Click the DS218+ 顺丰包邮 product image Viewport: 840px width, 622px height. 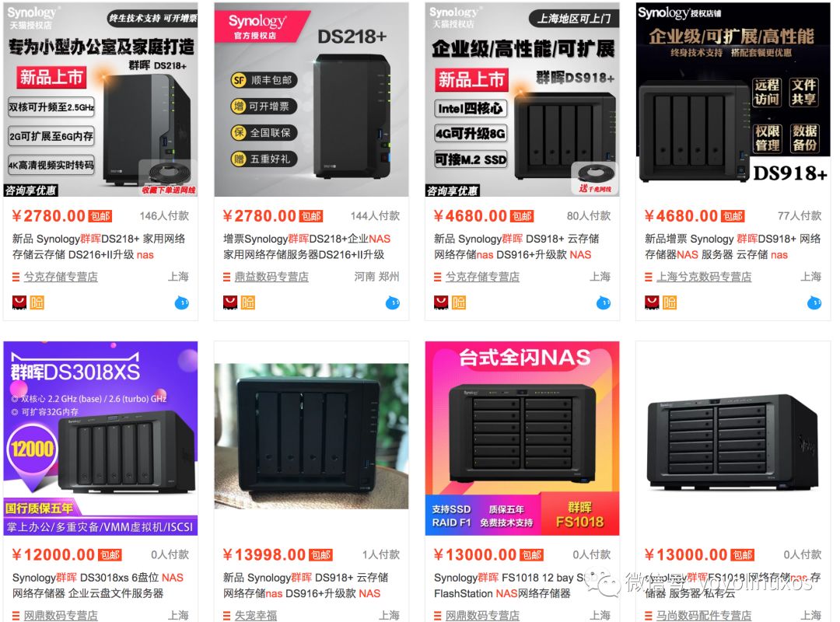(311, 100)
